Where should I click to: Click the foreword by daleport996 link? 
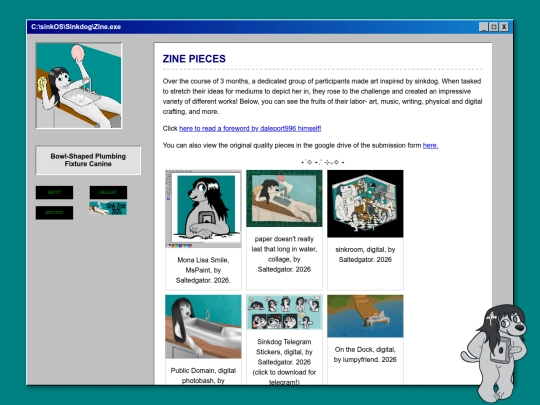tap(250, 128)
